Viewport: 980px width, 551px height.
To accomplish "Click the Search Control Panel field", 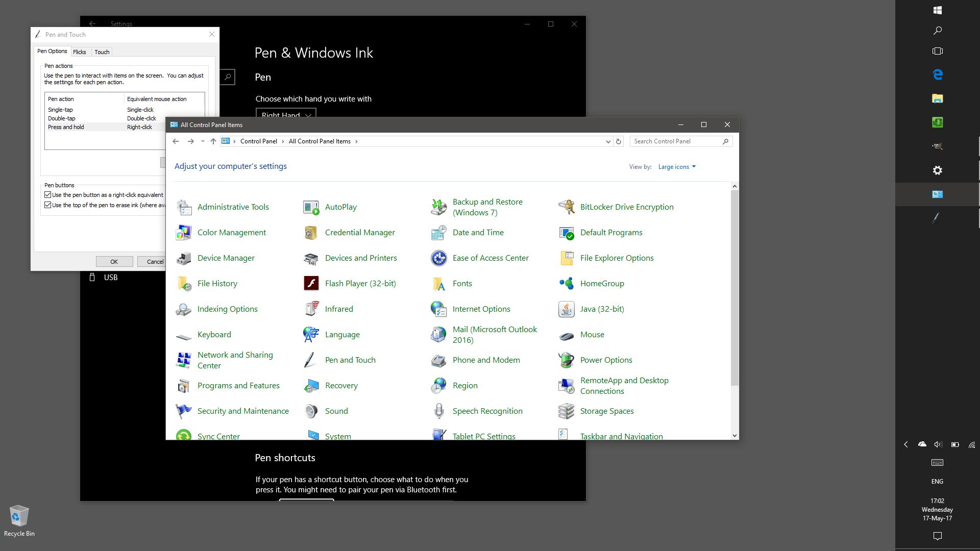I will coord(681,141).
